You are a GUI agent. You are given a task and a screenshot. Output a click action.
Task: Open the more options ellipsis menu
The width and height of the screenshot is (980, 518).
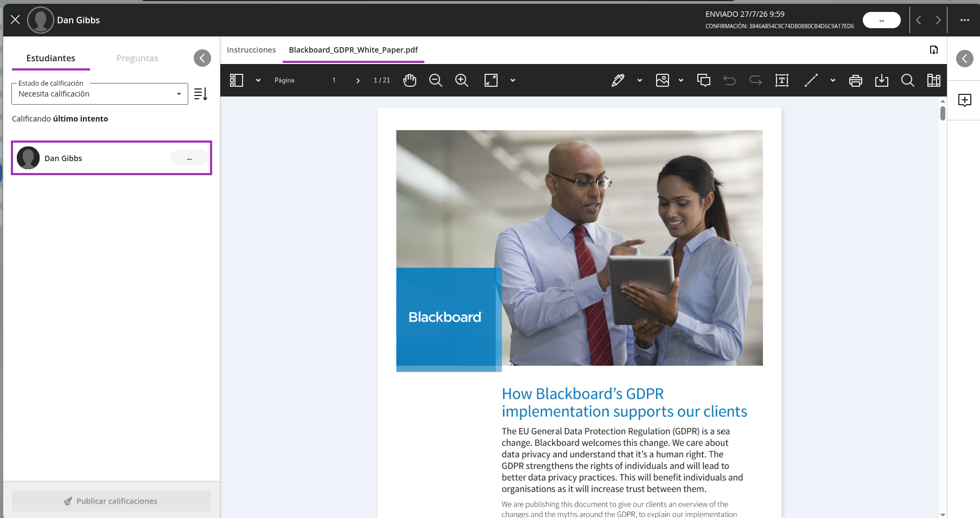[964, 20]
